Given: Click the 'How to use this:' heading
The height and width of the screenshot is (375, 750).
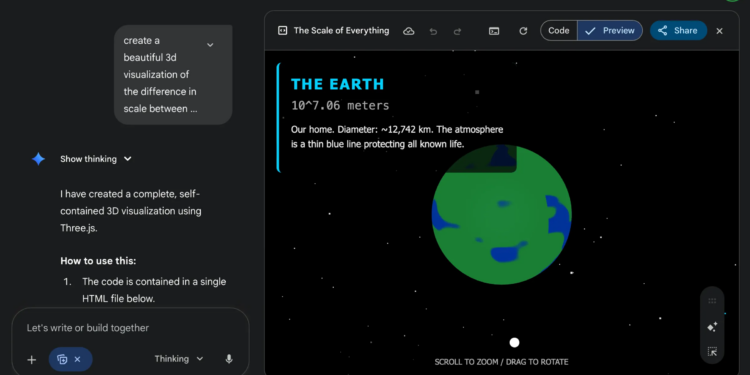Looking at the screenshot, I should pos(98,261).
